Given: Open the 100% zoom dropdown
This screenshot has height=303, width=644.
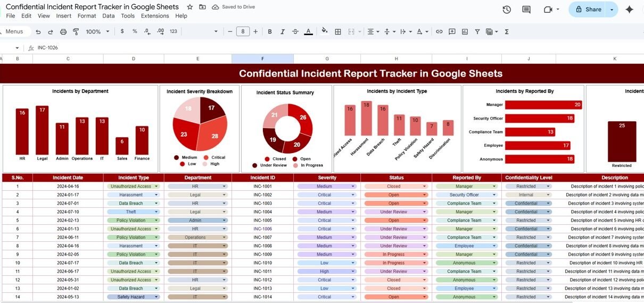Looking at the screenshot, I should (96, 32).
